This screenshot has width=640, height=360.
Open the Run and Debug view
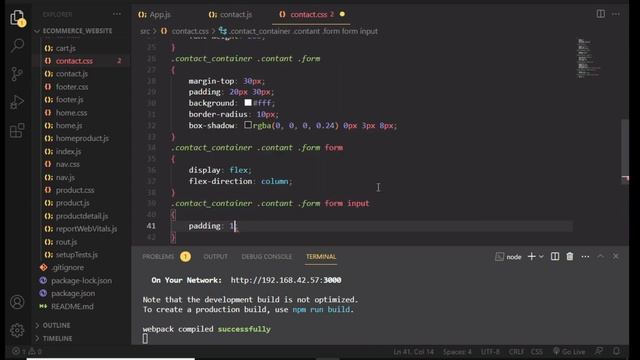(x=17, y=102)
